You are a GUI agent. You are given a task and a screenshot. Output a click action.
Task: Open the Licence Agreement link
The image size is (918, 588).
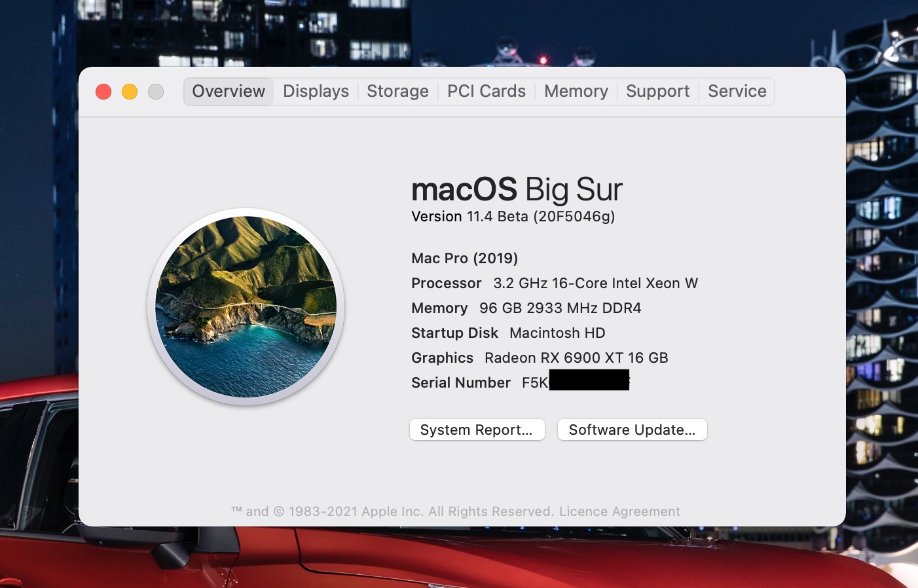click(619, 511)
